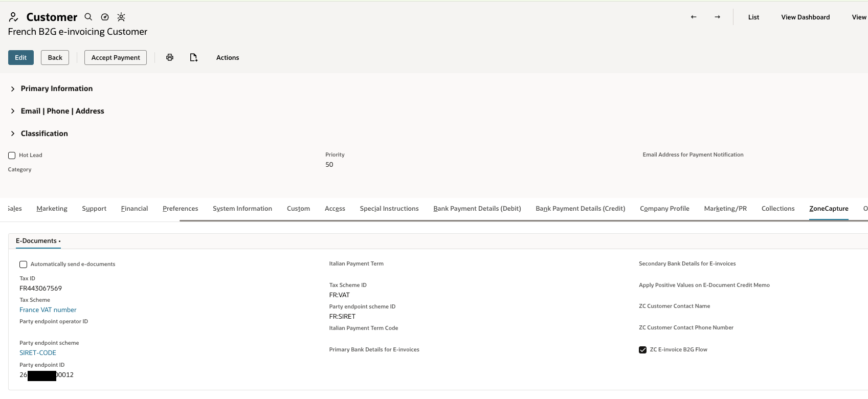868x399 pixels.
Task: Switch to Company Profile tab
Action: click(664, 209)
